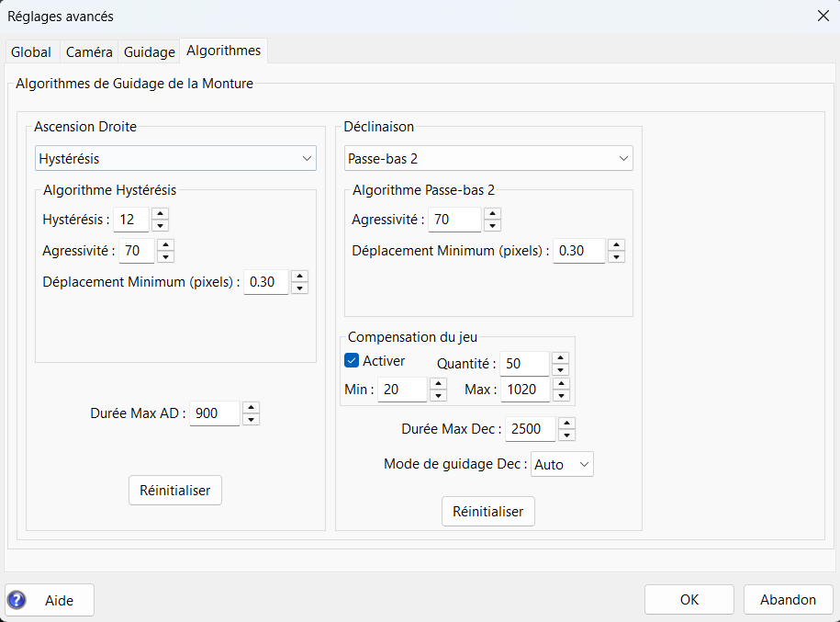Increase backlash Quantité with up arrow
This screenshot has height=622, width=840.
tap(560, 357)
